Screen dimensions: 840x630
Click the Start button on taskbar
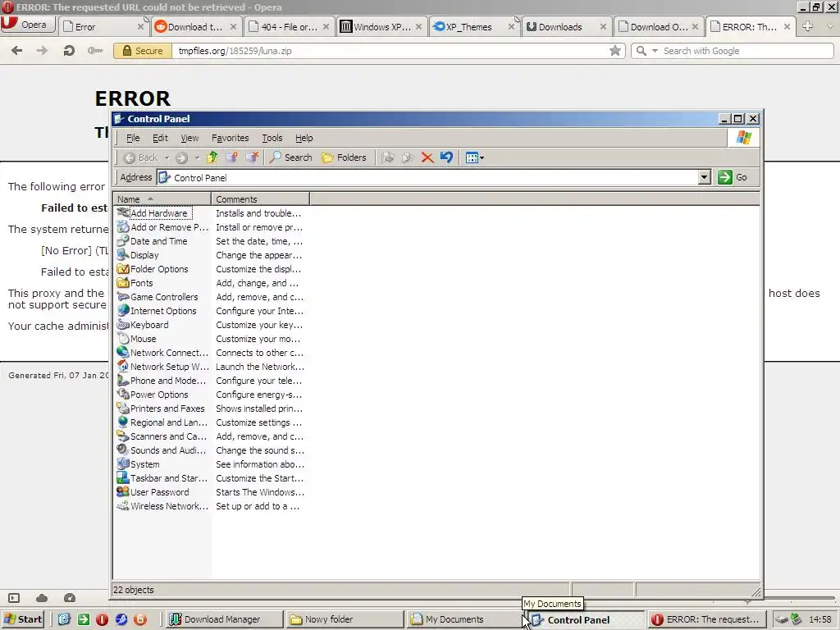click(22, 619)
